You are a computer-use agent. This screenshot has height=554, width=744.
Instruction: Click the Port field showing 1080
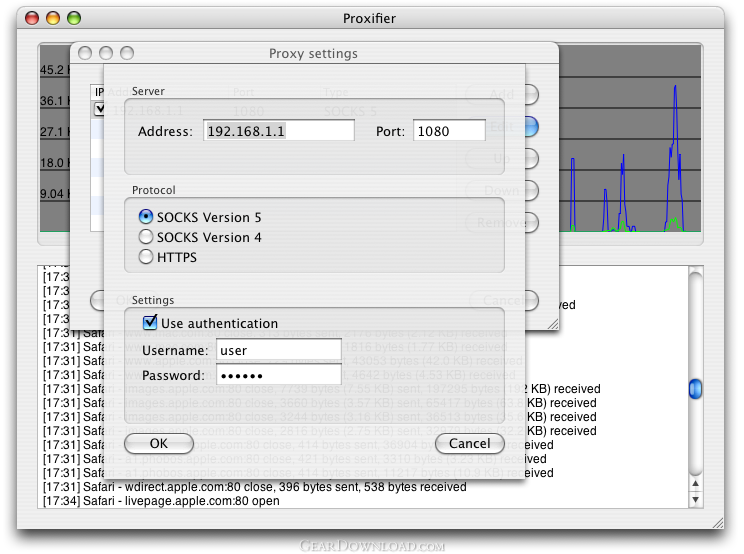449,130
